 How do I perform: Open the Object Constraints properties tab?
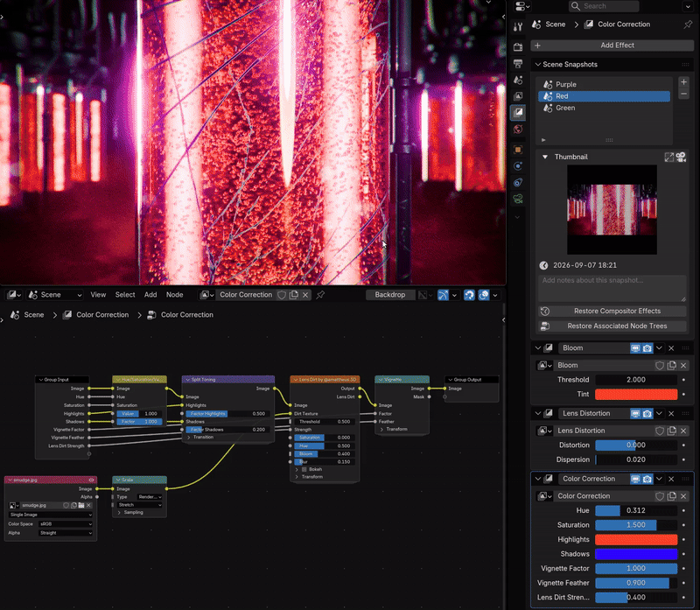pos(518,182)
